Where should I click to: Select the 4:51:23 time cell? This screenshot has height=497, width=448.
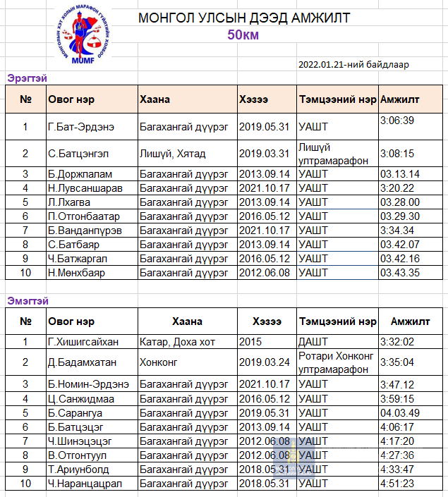point(397,484)
